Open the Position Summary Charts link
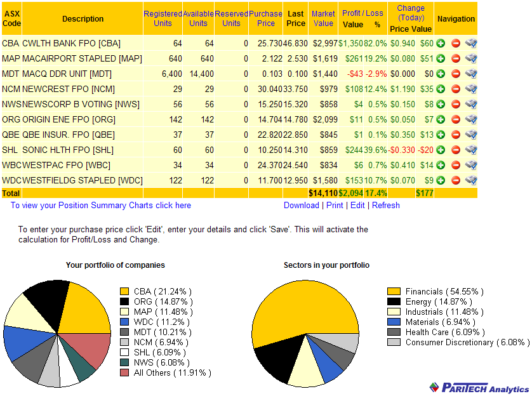 point(101,206)
